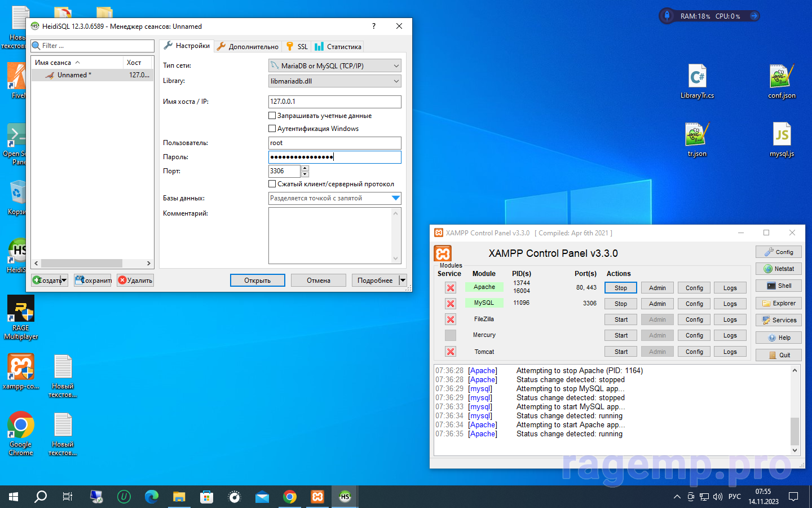Open the Services panel in XAMPP
Image resolution: width=812 pixels, height=508 pixels.
pos(778,321)
